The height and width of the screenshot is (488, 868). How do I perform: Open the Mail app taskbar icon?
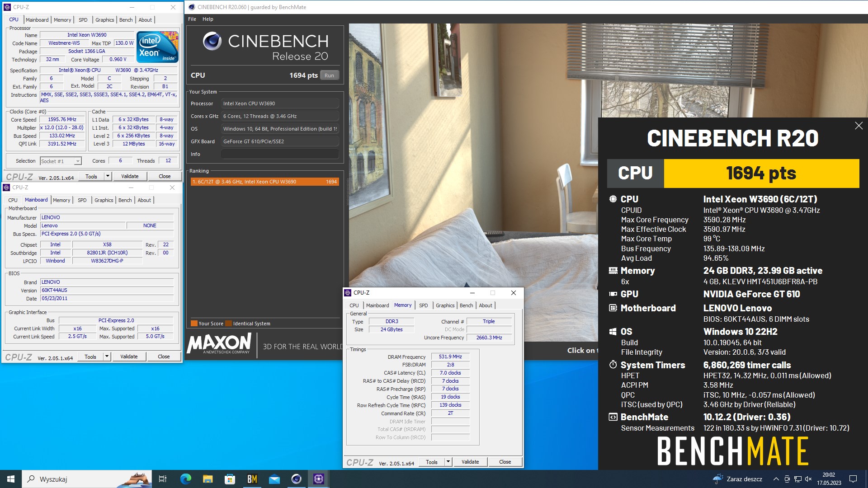[274, 479]
